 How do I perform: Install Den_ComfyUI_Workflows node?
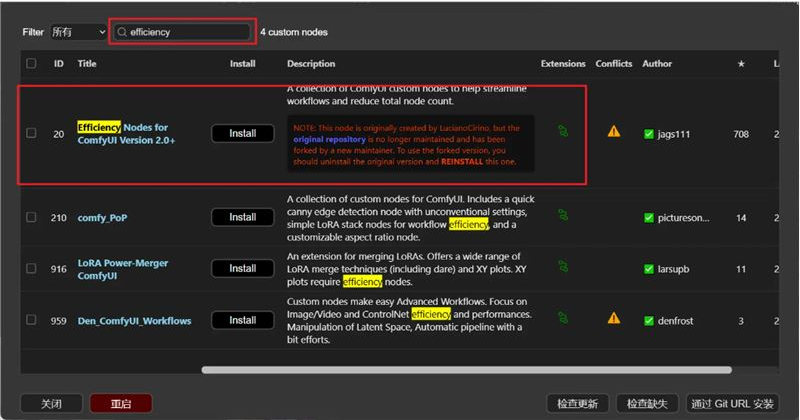click(242, 320)
